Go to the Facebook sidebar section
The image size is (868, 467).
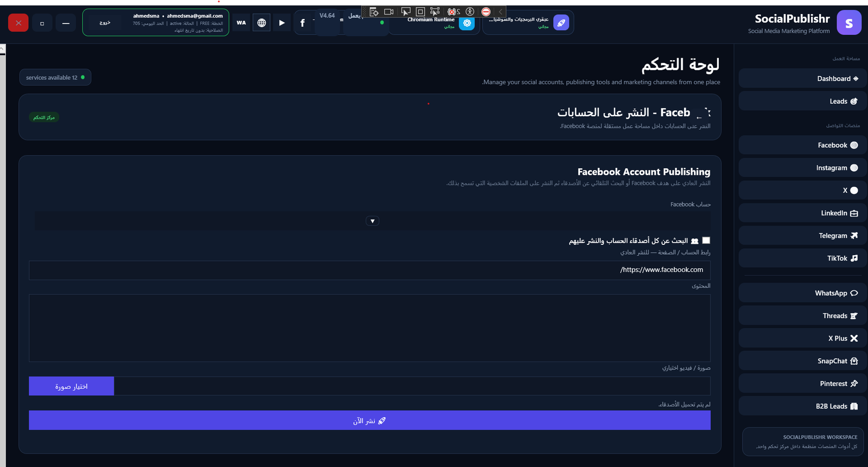[802, 146]
